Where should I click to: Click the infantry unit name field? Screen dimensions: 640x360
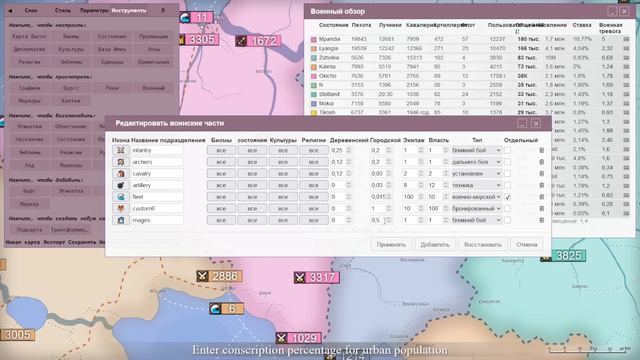(x=157, y=150)
